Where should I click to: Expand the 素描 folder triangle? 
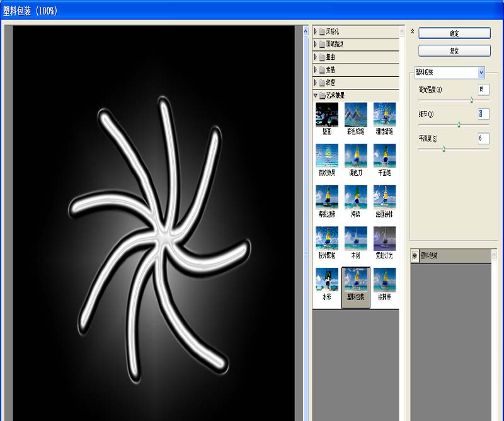[x=316, y=70]
